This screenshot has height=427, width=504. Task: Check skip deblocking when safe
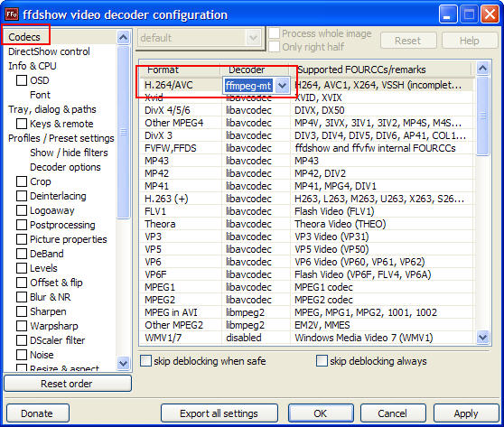coord(145,361)
